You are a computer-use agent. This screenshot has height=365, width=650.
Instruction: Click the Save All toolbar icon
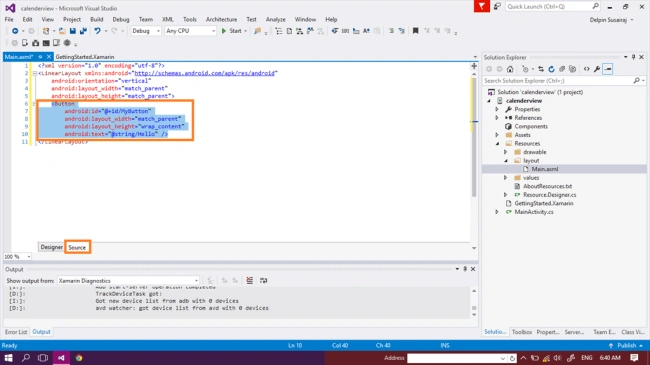pyautogui.click(x=83, y=31)
